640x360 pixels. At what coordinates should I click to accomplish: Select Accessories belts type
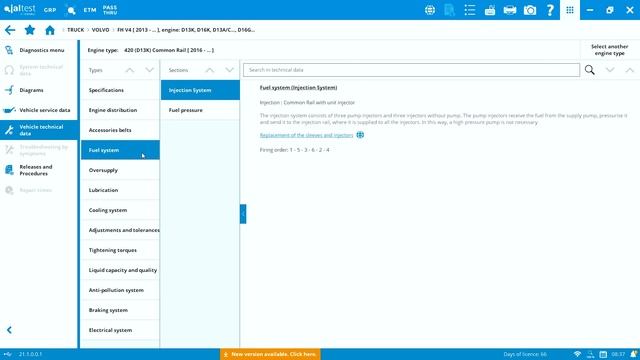point(120,130)
